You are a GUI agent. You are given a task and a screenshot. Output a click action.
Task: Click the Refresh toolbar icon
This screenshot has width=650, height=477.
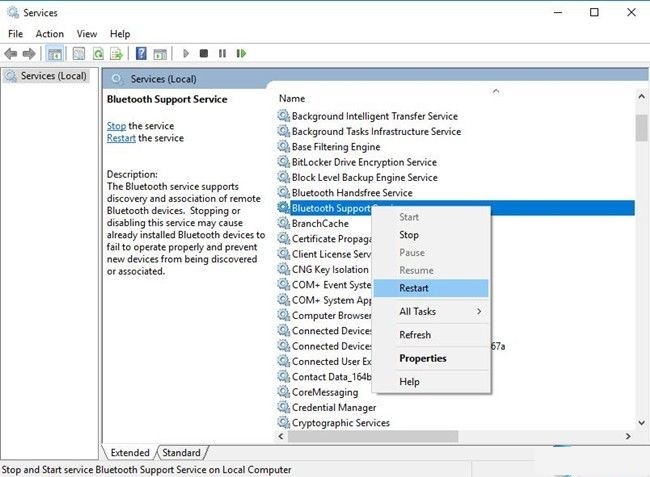point(99,53)
